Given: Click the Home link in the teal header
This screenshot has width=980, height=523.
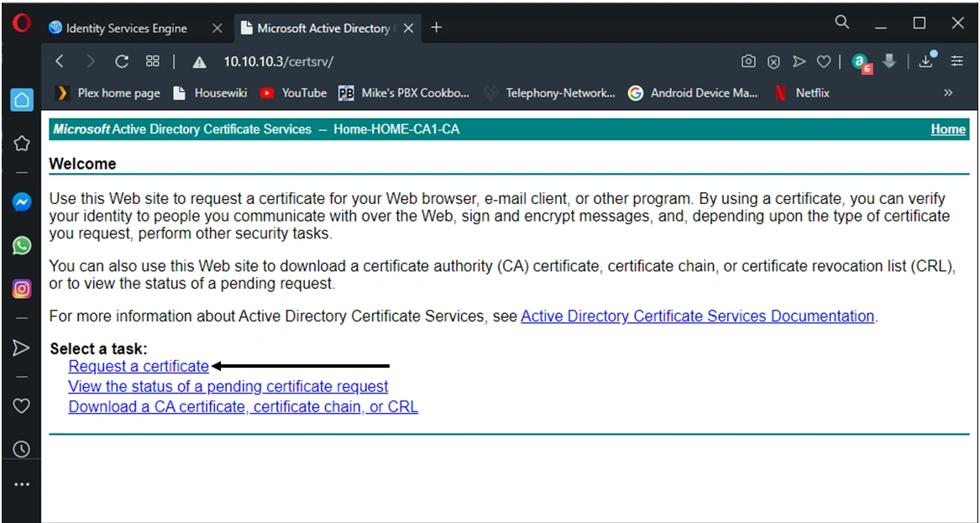Looking at the screenshot, I should click(x=948, y=129).
